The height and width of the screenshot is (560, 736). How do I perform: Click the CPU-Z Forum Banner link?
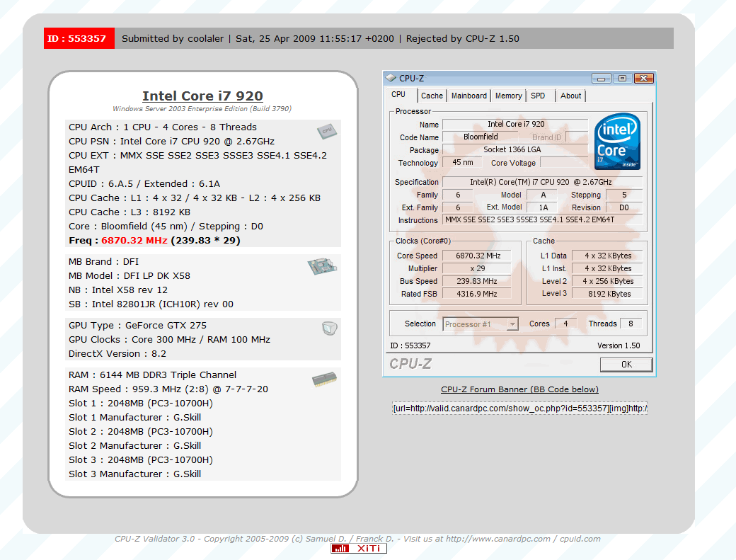click(x=519, y=389)
